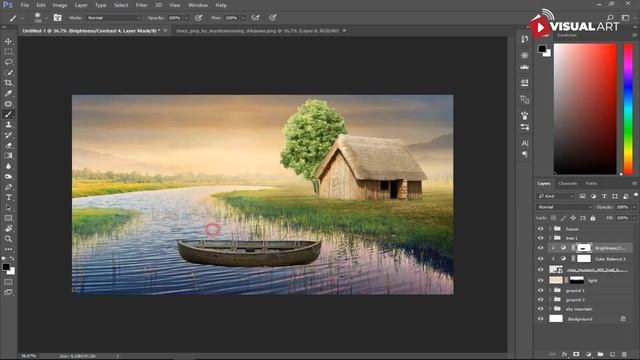Click the layer style fx button

tap(564, 354)
